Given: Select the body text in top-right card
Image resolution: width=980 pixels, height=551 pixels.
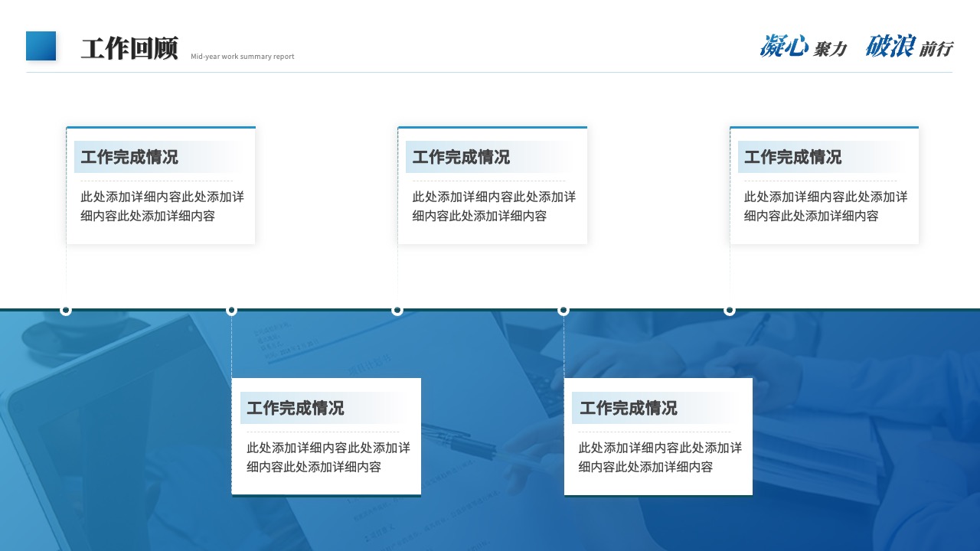Looking at the screenshot, I should tap(825, 207).
